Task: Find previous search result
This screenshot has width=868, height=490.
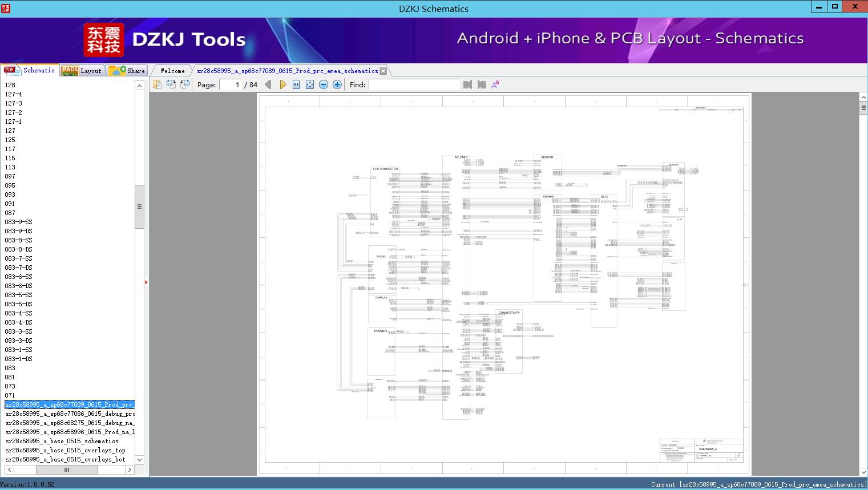Action: point(468,84)
